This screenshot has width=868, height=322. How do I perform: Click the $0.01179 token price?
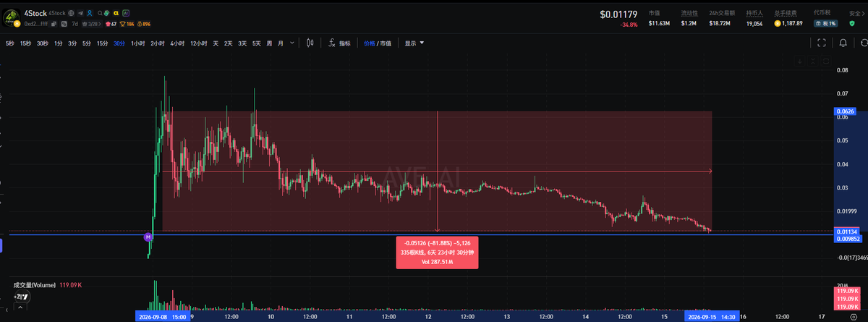[618, 14]
